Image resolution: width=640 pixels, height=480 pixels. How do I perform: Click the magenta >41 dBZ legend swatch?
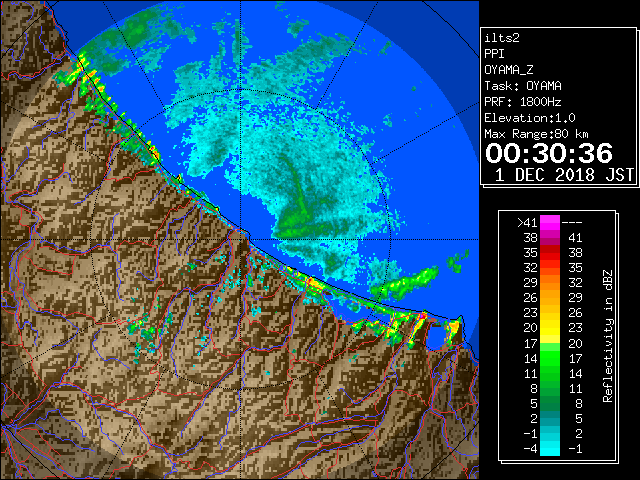coord(550,222)
